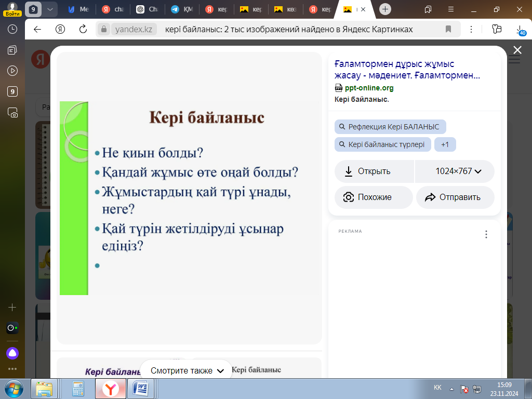Open history clock in sidebar
This screenshot has height=399, width=532.
[x=12, y=30]
